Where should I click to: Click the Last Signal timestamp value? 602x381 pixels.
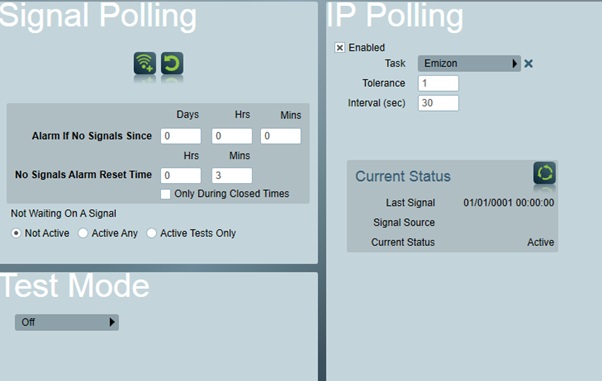(509, 203)
